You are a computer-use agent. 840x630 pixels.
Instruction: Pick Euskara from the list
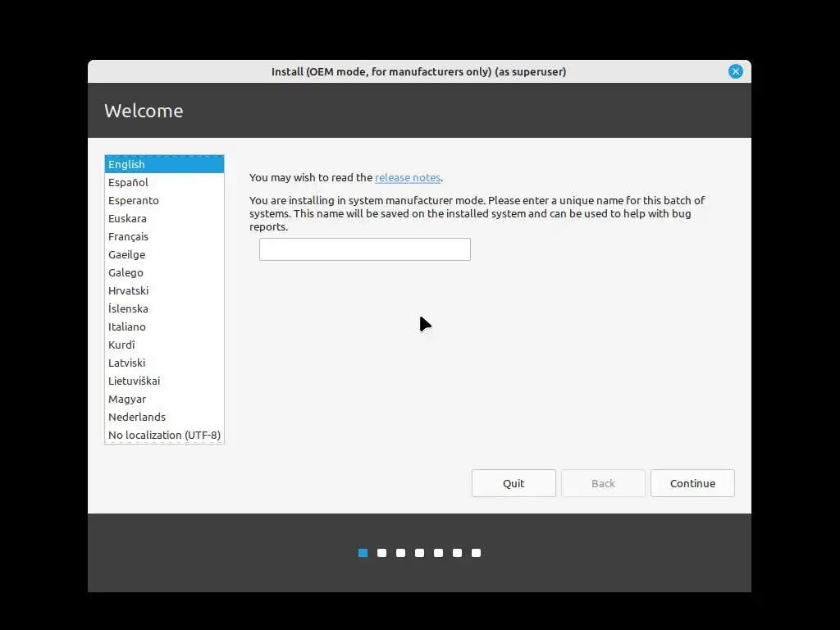164,218
